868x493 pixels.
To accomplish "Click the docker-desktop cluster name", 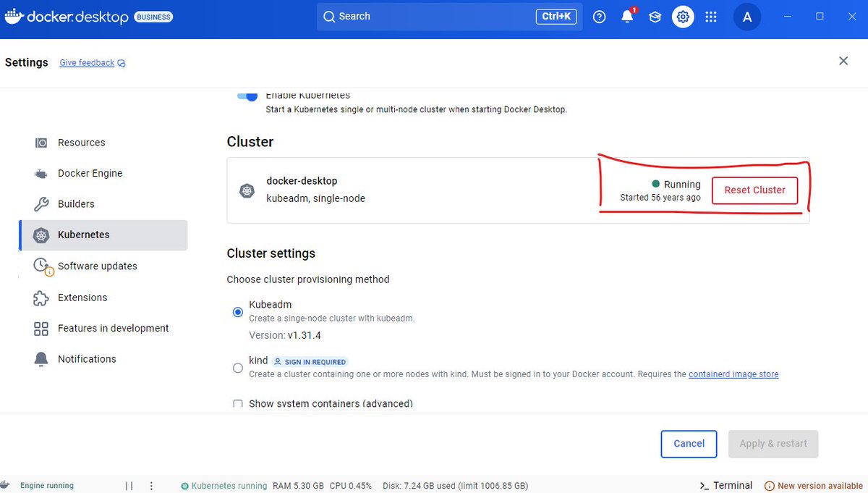I will [302, 181].
